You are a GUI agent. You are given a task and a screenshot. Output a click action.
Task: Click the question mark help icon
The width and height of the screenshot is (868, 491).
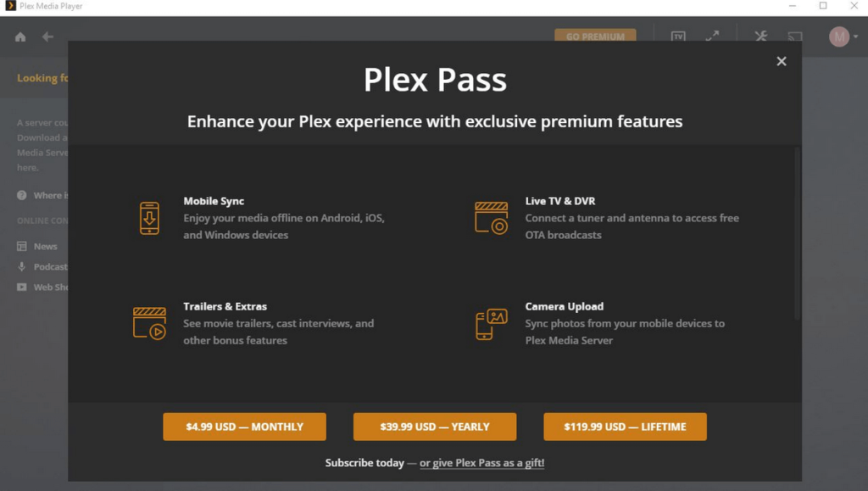tap(22, 196)
